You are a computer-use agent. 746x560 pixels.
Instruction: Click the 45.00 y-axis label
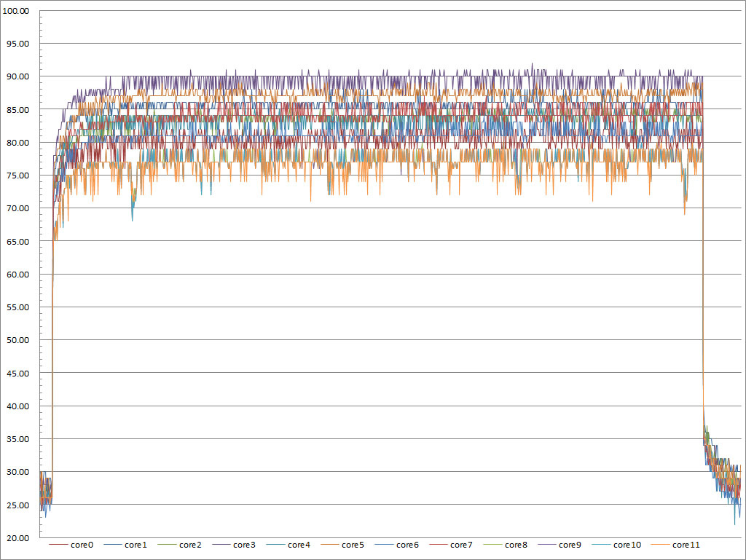click(17, 374)
